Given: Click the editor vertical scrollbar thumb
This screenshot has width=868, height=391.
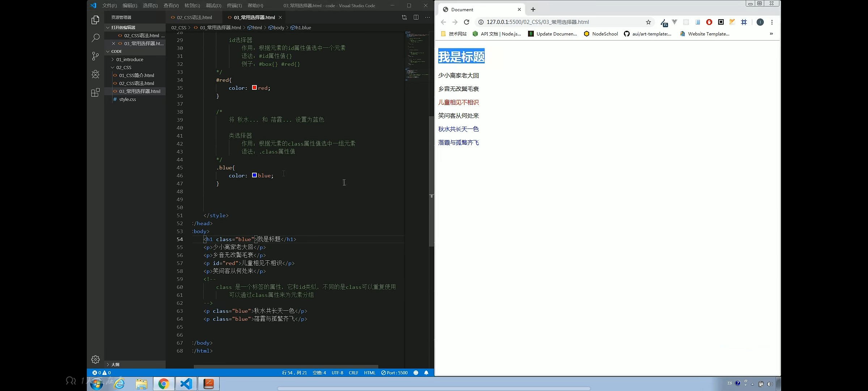Looking at the screenshot, I should [431, 181].
